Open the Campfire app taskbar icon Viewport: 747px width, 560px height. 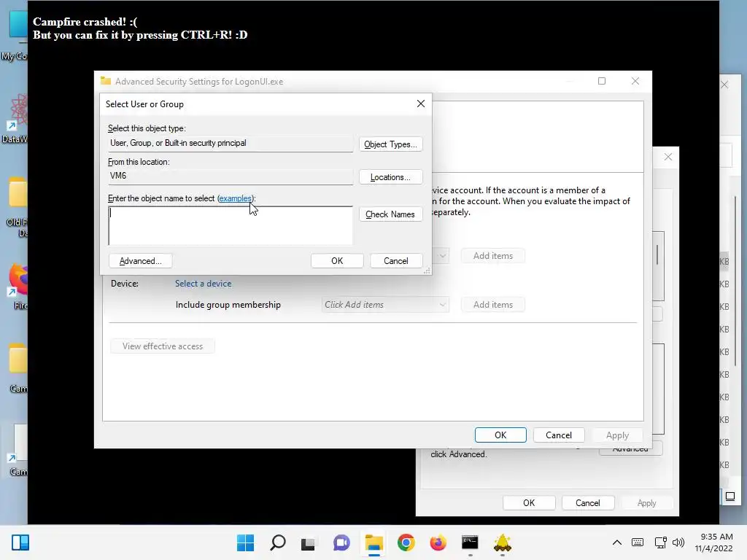(x=502, y=542)
